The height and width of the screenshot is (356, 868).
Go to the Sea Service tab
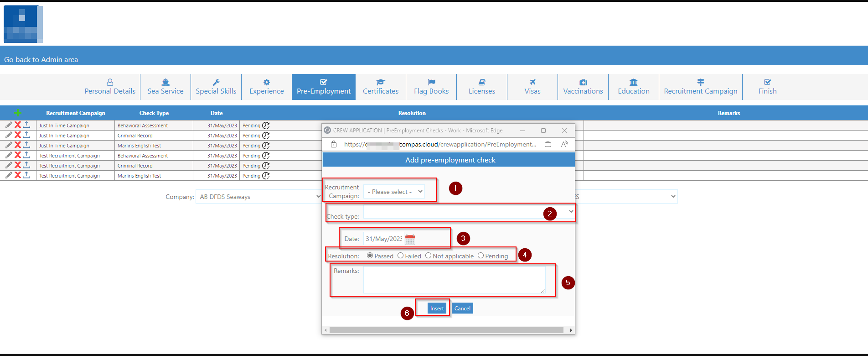pos(165,87)
